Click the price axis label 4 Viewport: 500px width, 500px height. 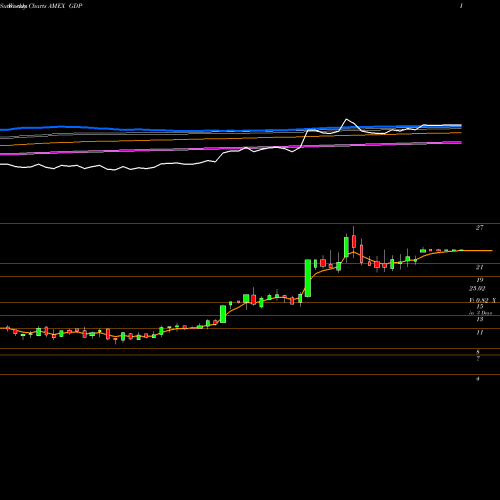pos(478,379)
